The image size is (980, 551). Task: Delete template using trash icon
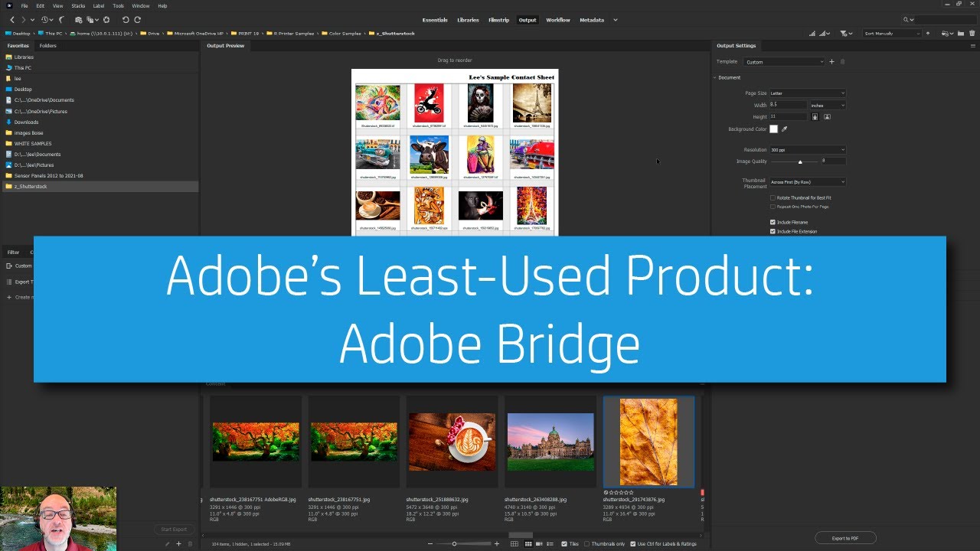pos(842,62)
